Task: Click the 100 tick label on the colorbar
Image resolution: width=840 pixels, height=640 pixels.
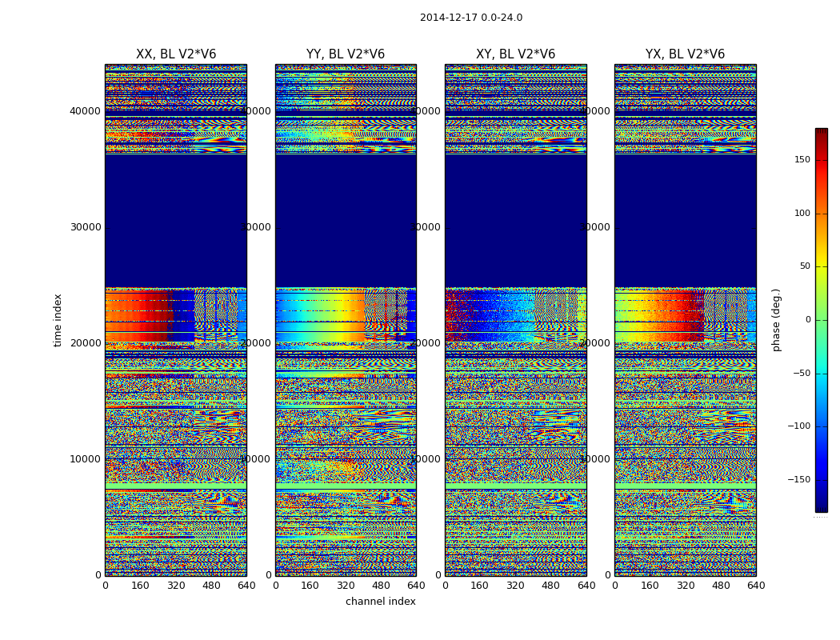Action: click(802, 213)
